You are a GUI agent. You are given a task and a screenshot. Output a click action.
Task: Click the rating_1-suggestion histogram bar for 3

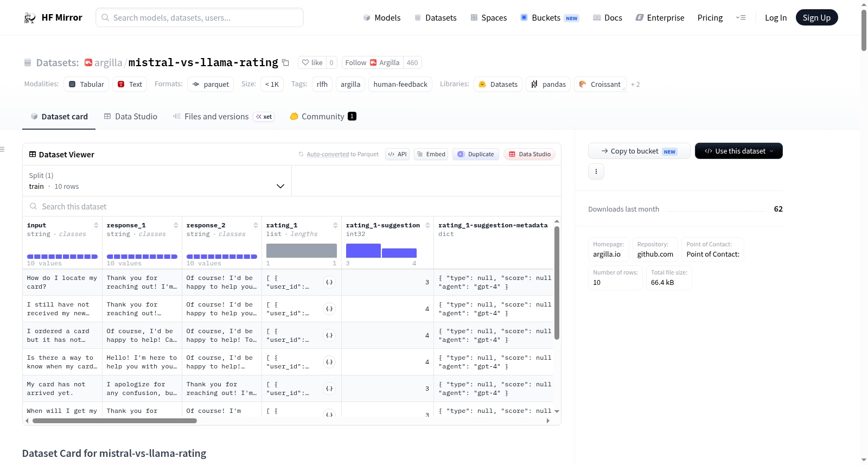[x=363, y=251]
